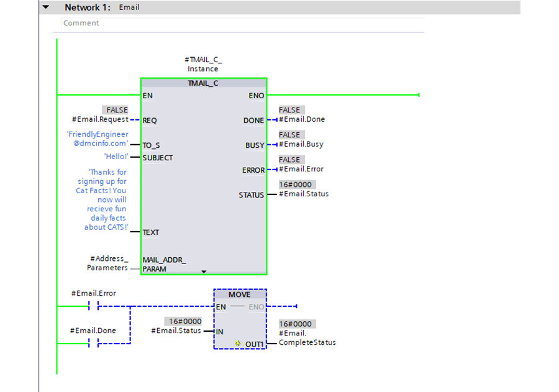The image size is (559, 392).
Task: Select the 'FriendlyEngineer@dmcinfo.com' TO_S value
Action: (x=98, y=139)
